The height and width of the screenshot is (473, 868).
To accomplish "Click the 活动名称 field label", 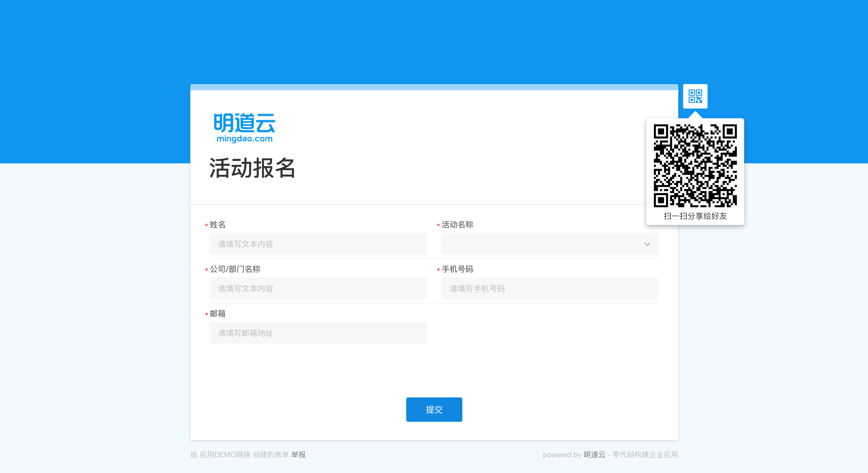I will [457, 225].
